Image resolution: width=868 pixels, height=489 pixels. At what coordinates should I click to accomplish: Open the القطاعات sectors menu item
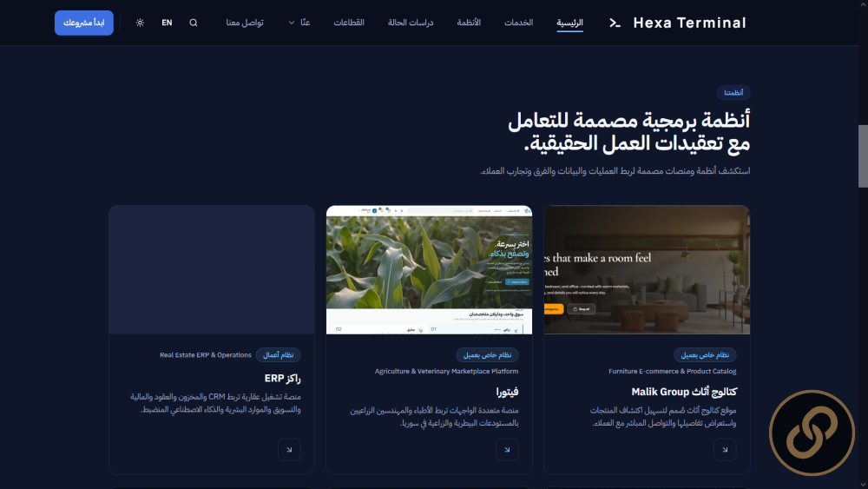pyautogui.click(x=349, y=23)
